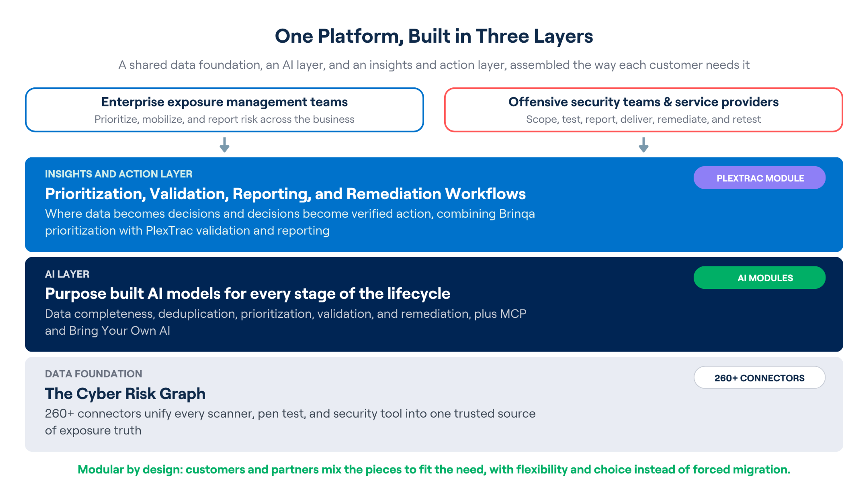Click the "INSIGHTS AND ACTION LAYER" label
The height and width of the screenshot is (497, 868).
(119, 174)
